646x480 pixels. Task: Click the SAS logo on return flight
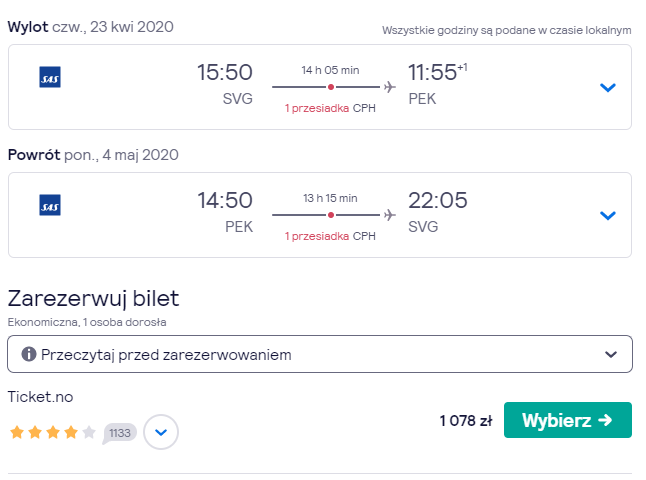50,205
